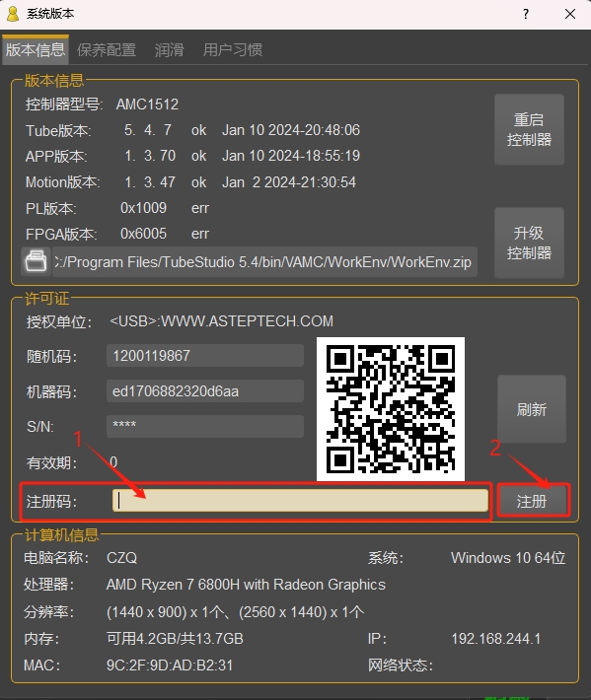Focus the 注册码 input field
Image resolution: width=591 pixels, height=700 pixels.
[x=300, y=500]
